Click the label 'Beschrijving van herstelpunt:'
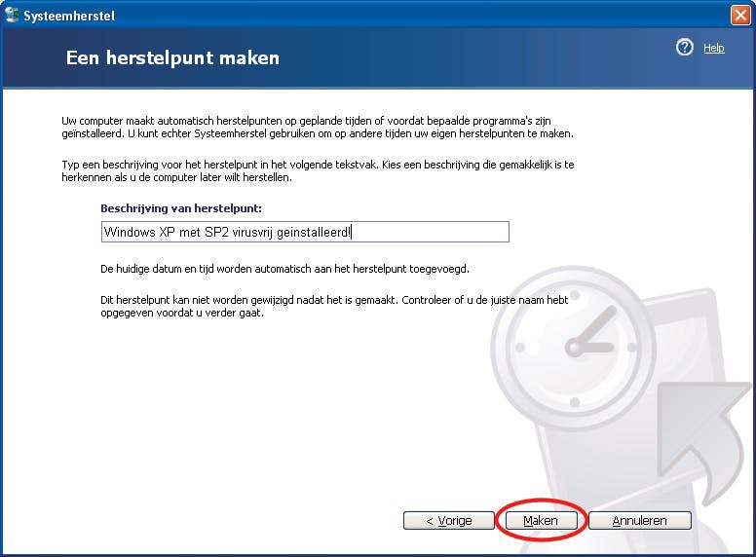The width and height of the screenshot is (756, 557). click(181, 208)
